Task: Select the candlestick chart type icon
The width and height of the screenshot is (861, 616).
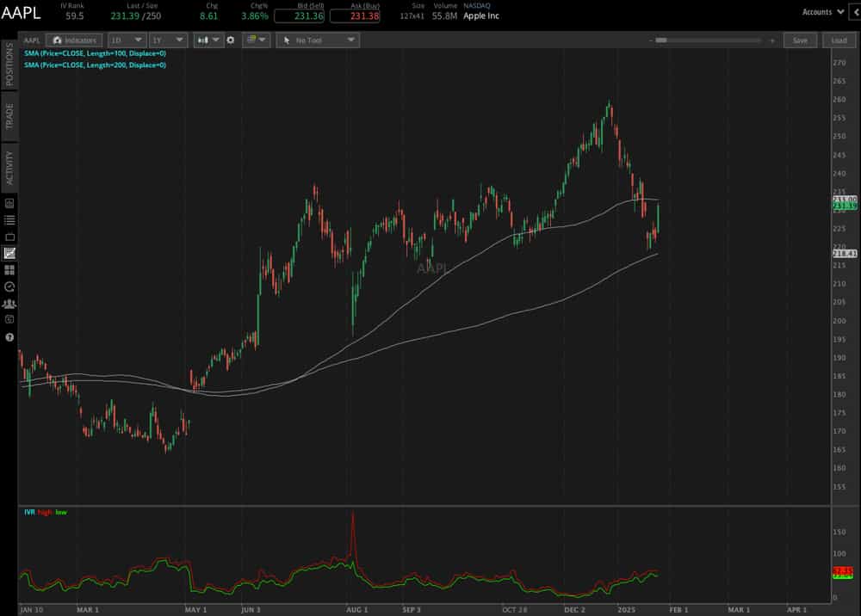Action: point(203,40)
